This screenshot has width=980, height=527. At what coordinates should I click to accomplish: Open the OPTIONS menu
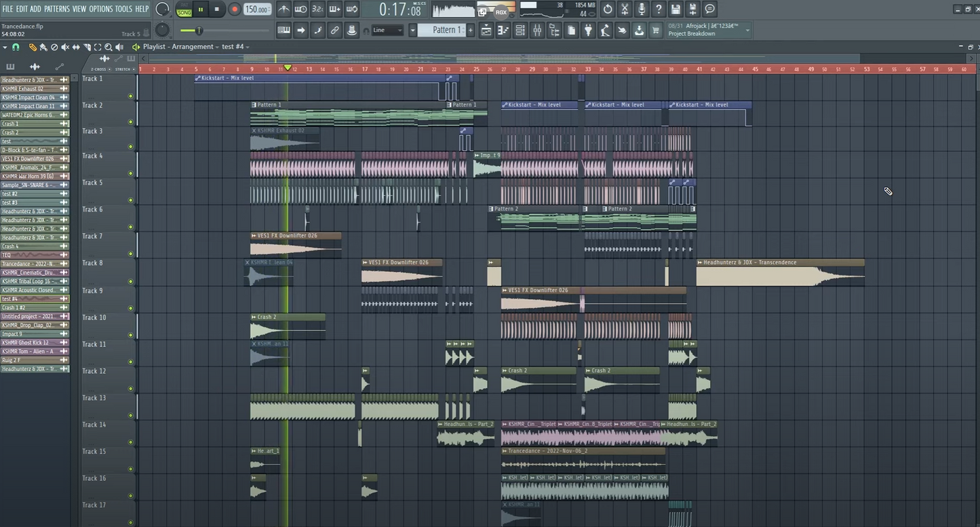point(100,9)
